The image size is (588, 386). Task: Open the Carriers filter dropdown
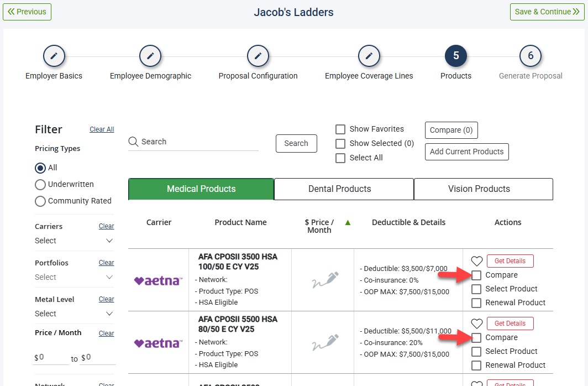[x=74, y=241]
